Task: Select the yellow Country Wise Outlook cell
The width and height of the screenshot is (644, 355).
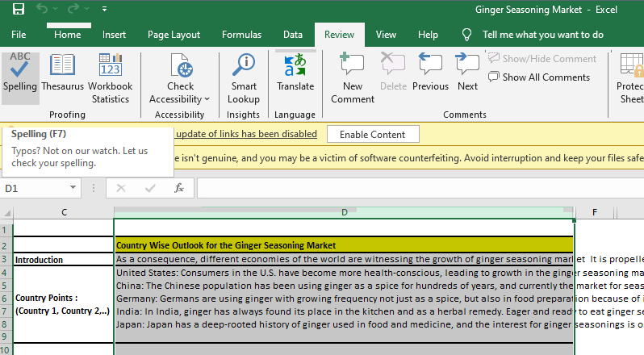Action: pyautogui.click(x=344, y=244)
